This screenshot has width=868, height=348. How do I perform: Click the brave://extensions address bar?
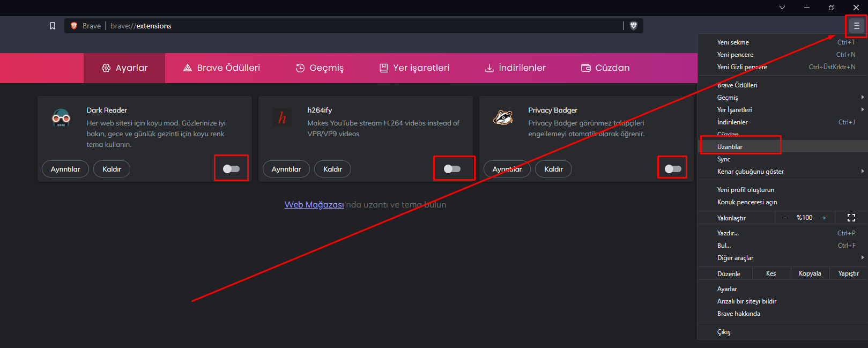354,26
